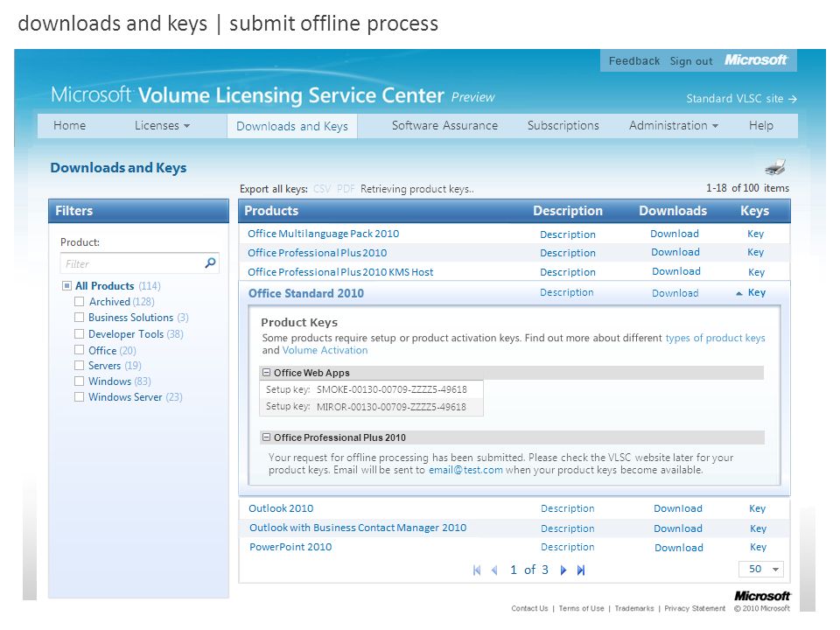Go to Standard VLSC site

coord(741,99)
